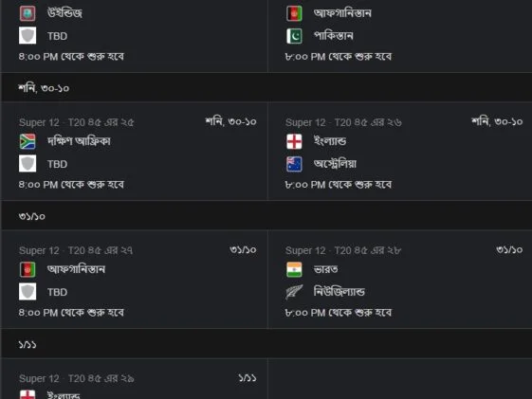The image size is (532, 399).
Task: Click the Australia flag icon
Action: 294,164
